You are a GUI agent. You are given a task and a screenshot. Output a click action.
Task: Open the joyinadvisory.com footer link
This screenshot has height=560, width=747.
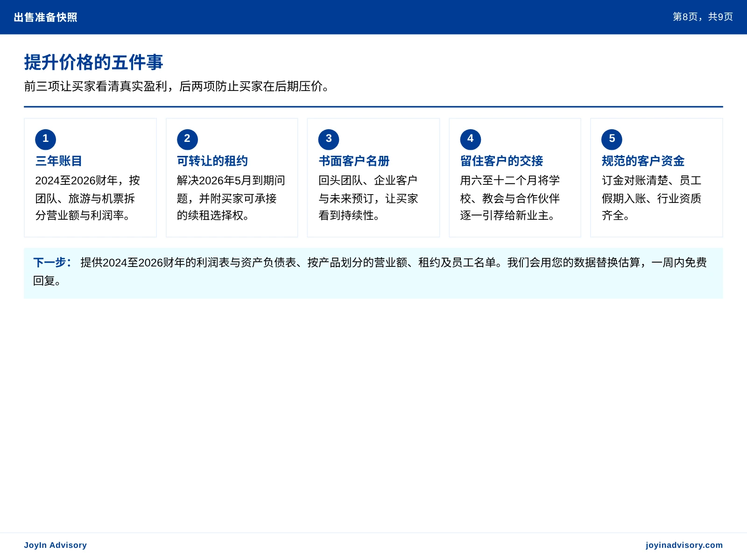[684, 545]
